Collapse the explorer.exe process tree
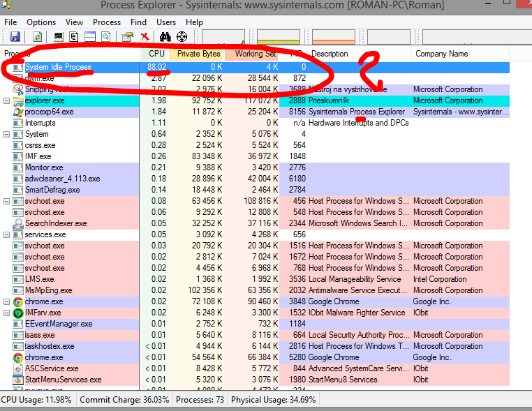The image size is (532, 411). click(7, 100)
